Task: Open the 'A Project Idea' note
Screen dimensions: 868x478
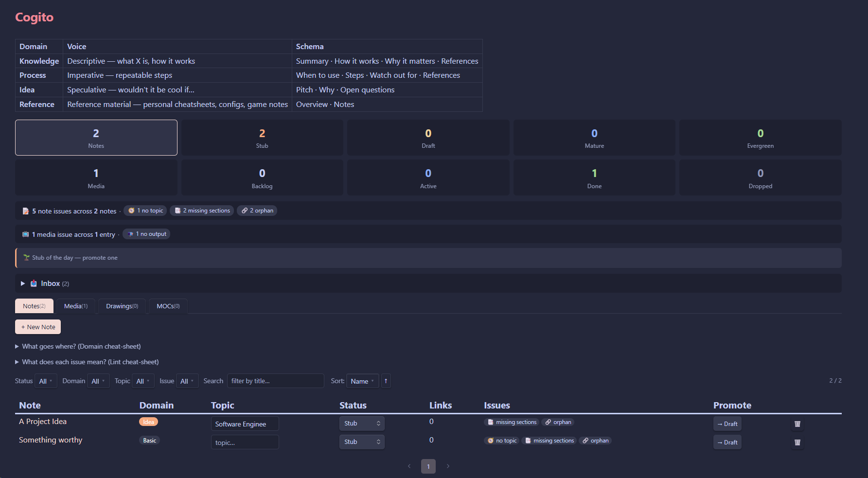Action: (x=43, y=422)
